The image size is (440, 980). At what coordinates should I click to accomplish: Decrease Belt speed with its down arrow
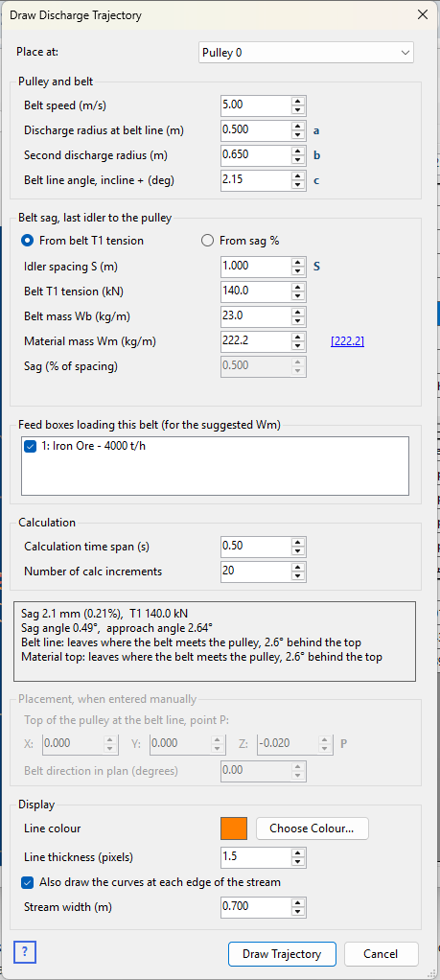(x=298, y=110)
